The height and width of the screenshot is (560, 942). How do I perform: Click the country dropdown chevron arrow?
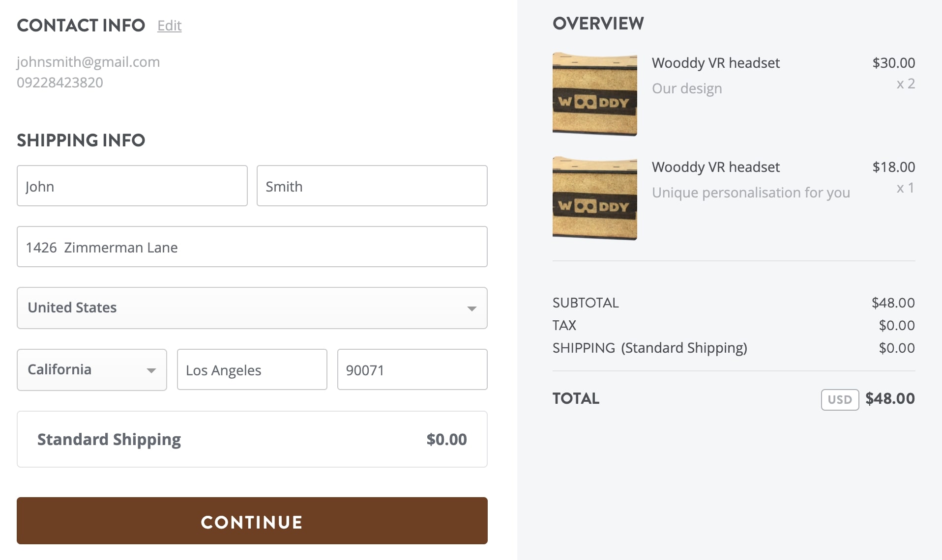[471, 308]
